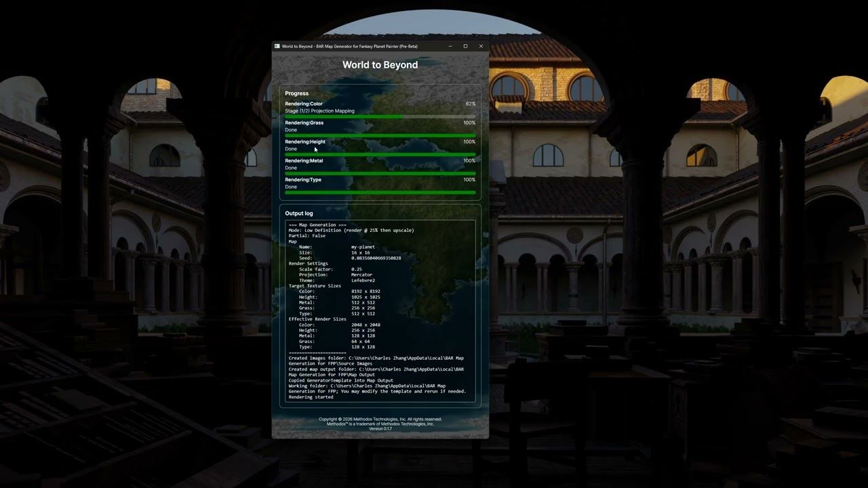
Task: Click the Rendering:Color progress bar
Action: click(x=380, y=117)
